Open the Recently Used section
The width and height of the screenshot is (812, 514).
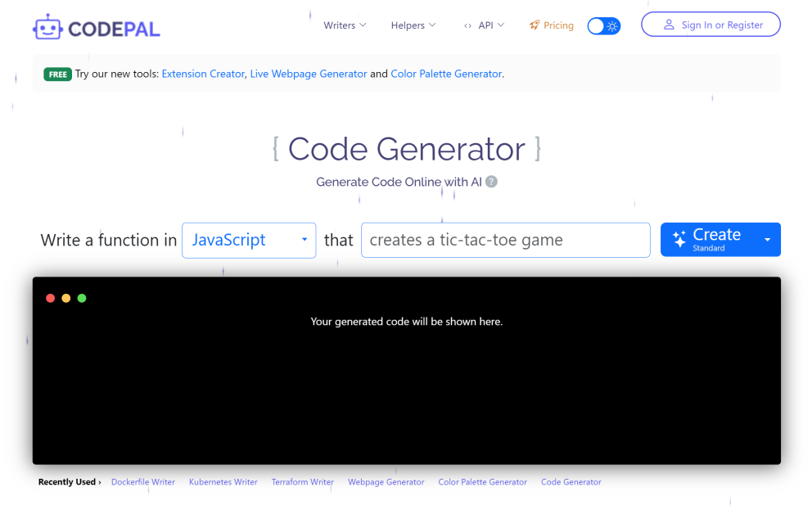coord(69,482)
